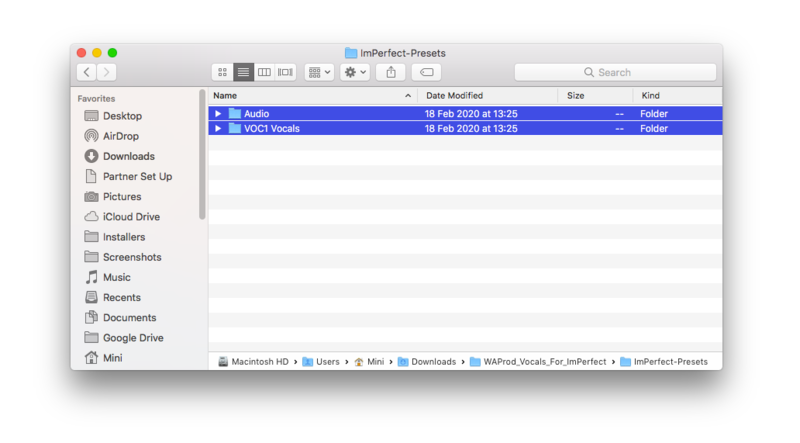
Task: Open AirDrop in the sidebar
Action: pos(121,136)
